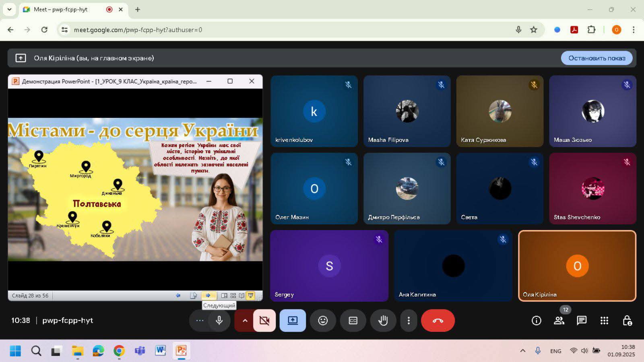This screenshot has height=362, width=644.
Task: Show the participants list
Action: [x=559, y=321]
